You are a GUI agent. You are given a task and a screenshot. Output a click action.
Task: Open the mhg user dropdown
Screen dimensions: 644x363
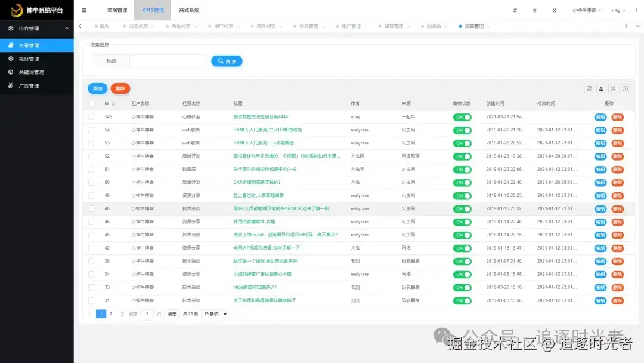tap(618, 10)
